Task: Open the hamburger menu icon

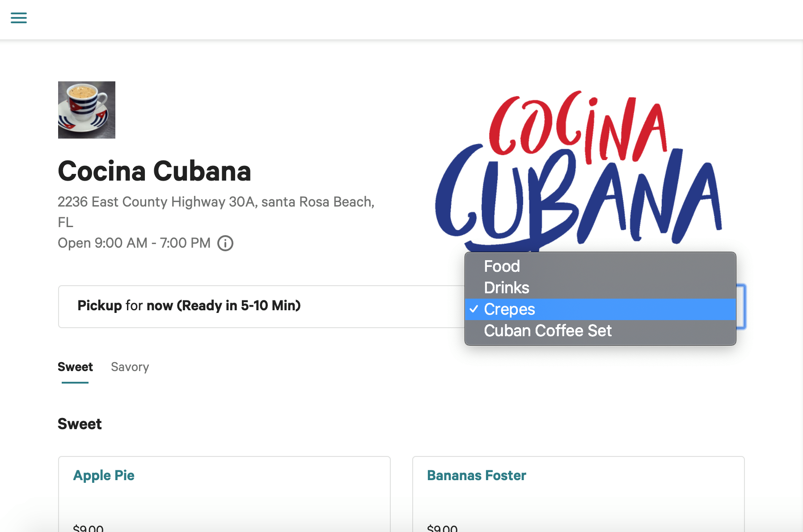Action: coord(19,18)
